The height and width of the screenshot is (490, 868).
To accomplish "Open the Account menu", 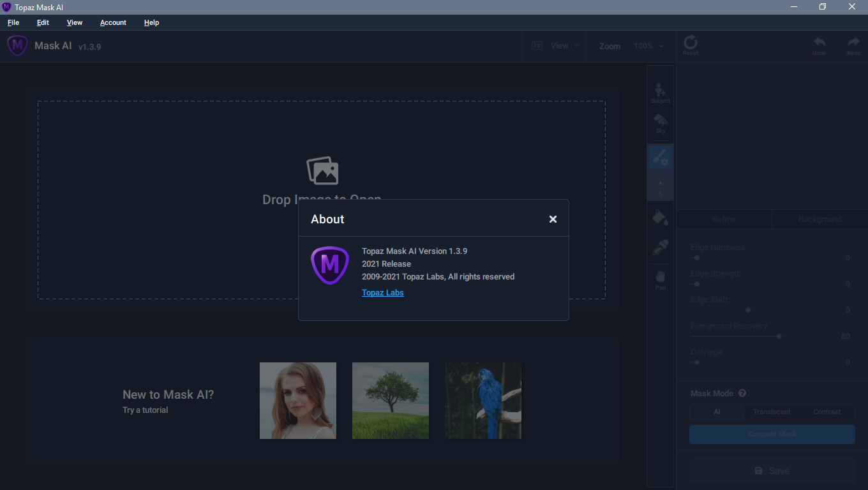I will pyautogui.click(x=113, y=22).
